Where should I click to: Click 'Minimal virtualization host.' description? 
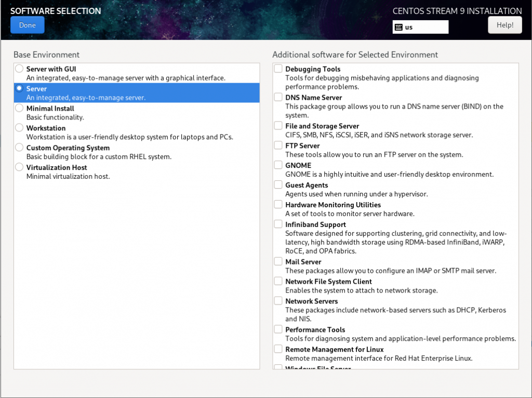pos(68,177)
